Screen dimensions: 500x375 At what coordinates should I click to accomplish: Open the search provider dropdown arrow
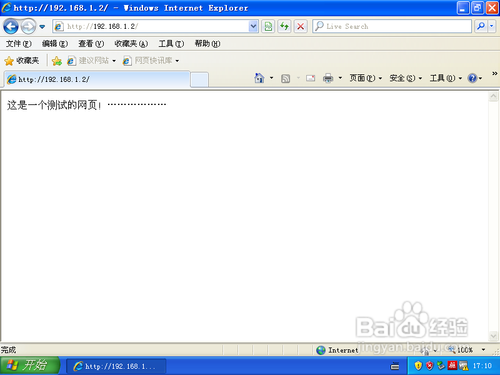(492, 26)
